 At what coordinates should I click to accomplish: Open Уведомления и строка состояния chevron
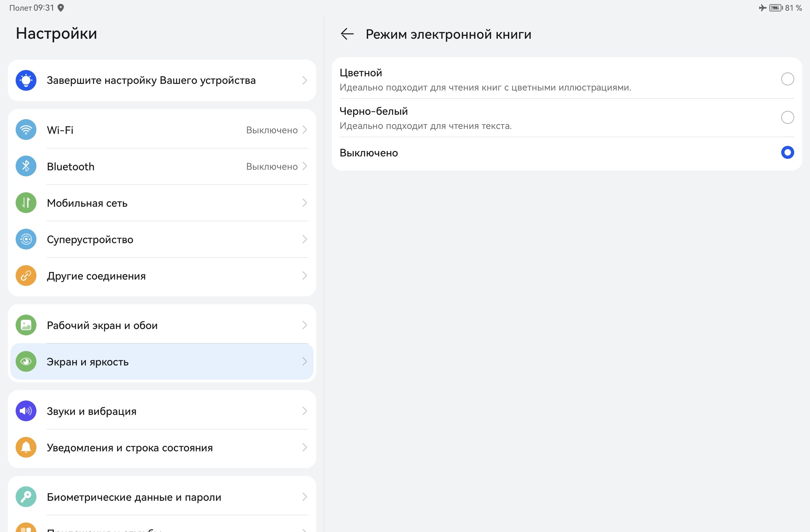point(305,448)
